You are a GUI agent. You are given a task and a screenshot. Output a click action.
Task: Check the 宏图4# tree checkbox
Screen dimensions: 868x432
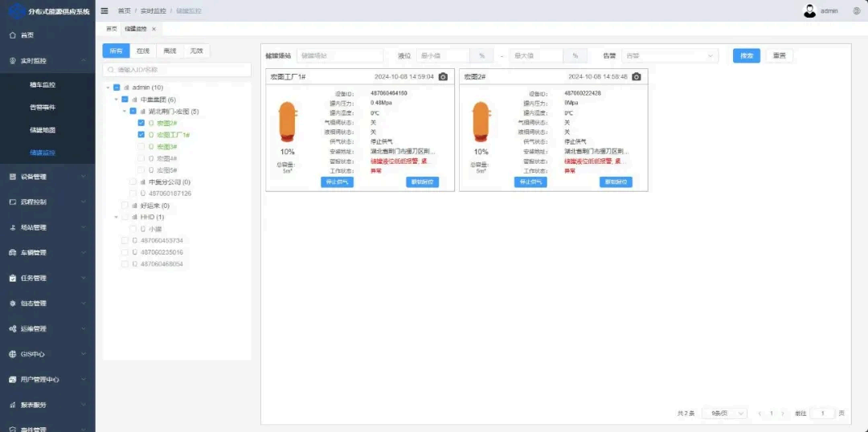click(x=141, y=158)
